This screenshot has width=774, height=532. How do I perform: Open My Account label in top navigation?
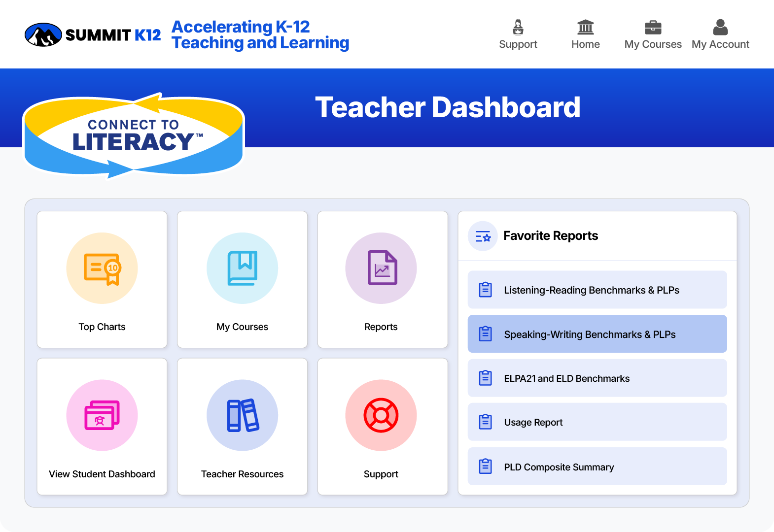point(720,44)
